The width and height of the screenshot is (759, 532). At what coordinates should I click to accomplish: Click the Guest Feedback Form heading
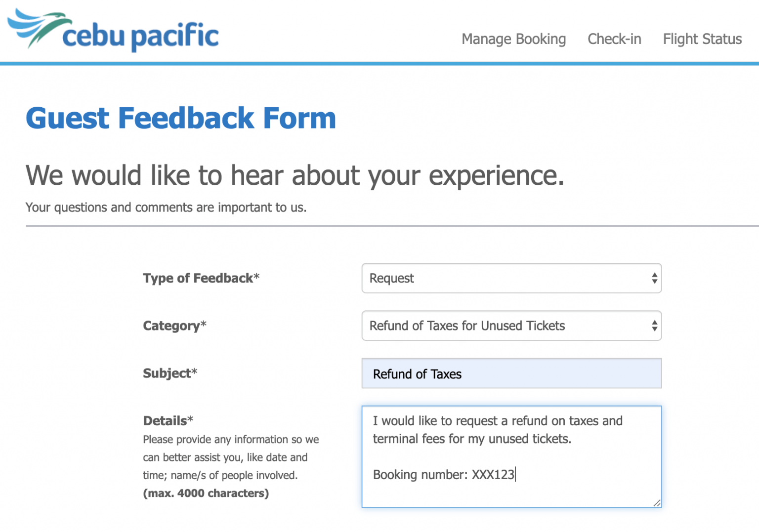(181, 119)
